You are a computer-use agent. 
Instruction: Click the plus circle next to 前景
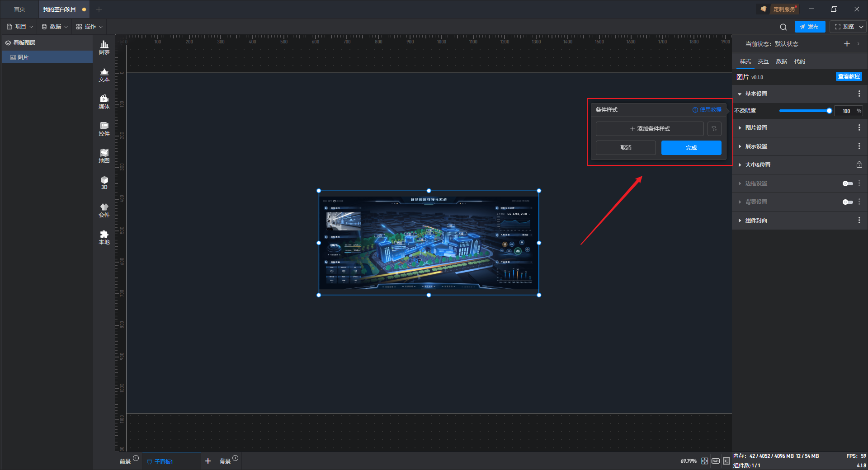pos(136,458)
